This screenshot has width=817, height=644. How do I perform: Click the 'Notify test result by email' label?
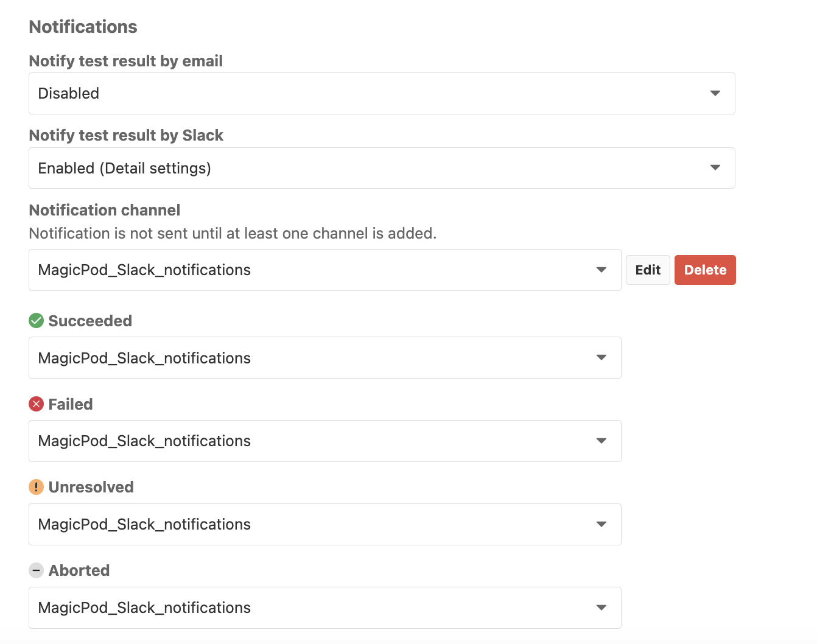pos(126,61)
